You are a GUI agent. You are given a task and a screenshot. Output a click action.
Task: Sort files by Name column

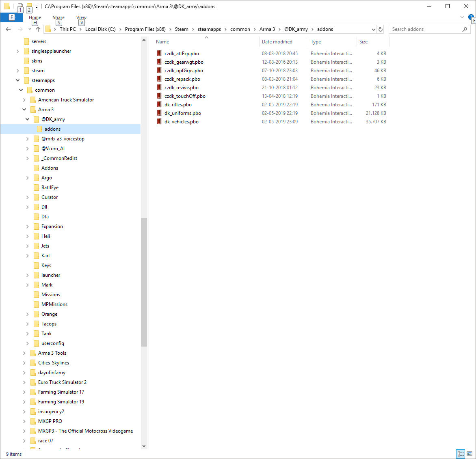click(162, 42)
